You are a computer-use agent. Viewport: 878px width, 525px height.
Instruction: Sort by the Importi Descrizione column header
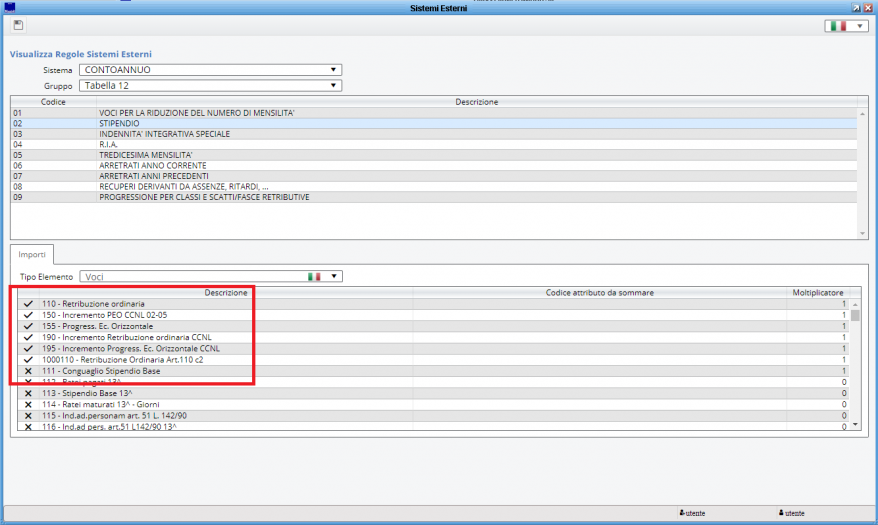(226, 293)
